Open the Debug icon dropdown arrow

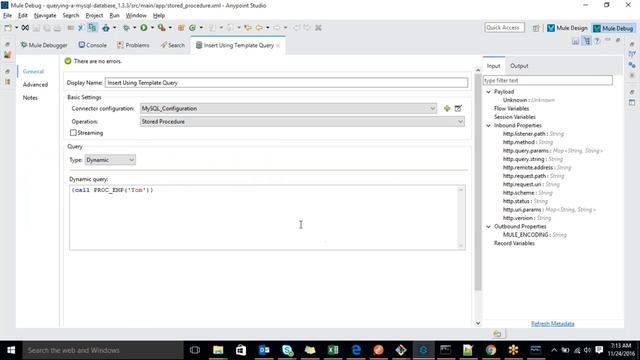coord(134,28)
